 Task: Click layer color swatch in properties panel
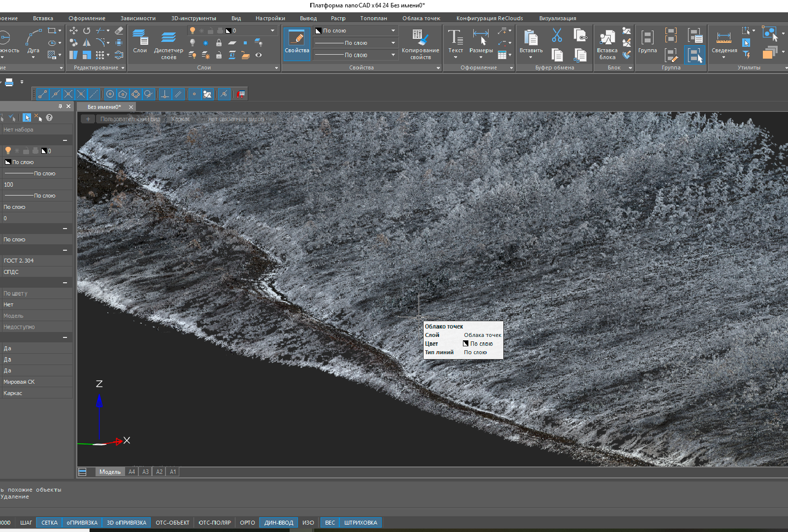pos(44,151)
